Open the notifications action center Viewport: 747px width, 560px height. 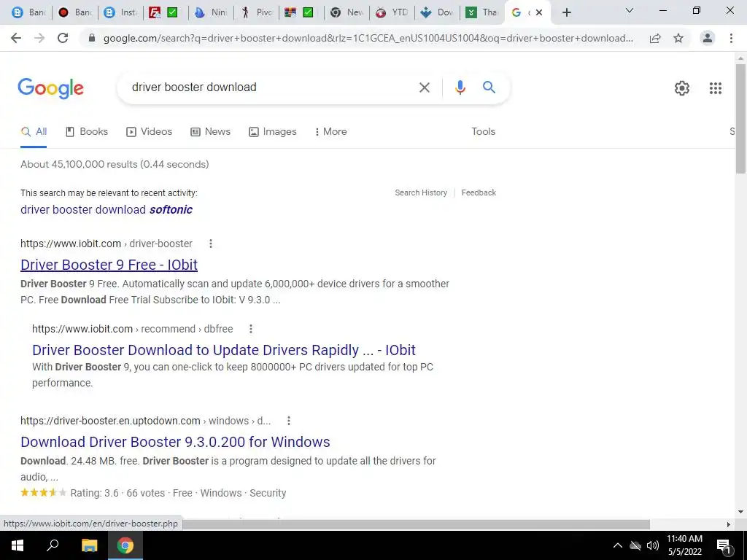coord(724,545)
